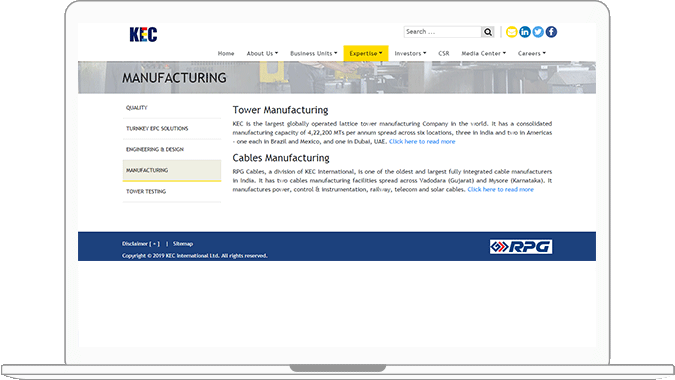Click the Tower Manufacturing heading
The width and height of the screenshot is (675, 380).
click(x=280, y=110)
